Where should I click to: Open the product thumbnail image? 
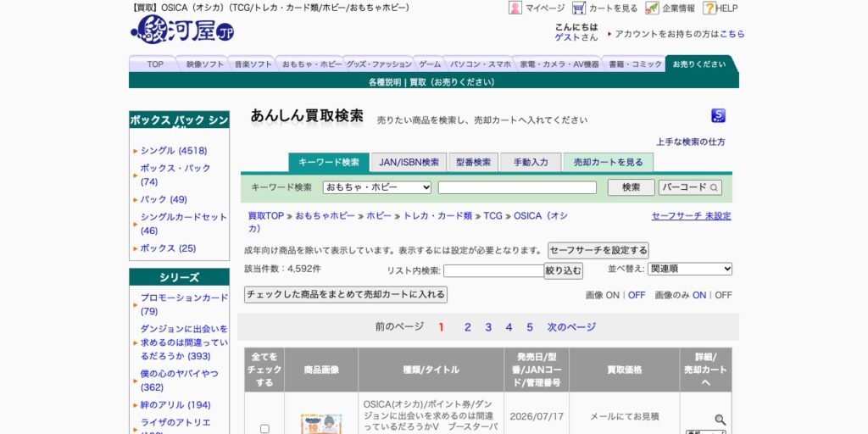(321, 424)
